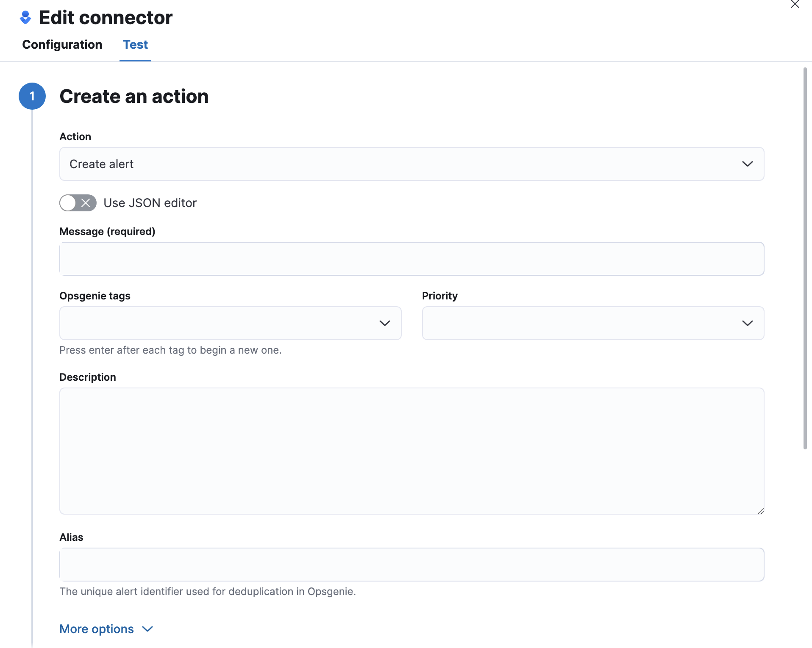Grab the Description textarea resize handle
The width and height of the screenshot is (812, 648).
pos(761,511)
